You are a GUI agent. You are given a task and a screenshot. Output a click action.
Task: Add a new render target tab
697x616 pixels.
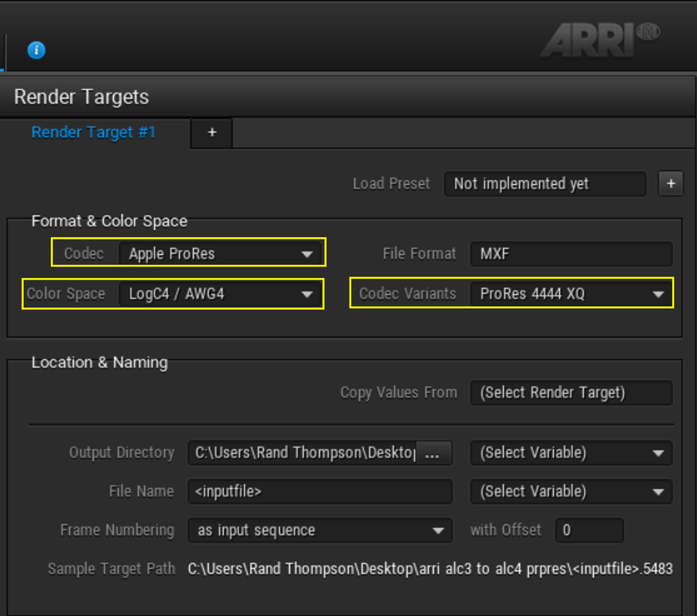[212, 132]
